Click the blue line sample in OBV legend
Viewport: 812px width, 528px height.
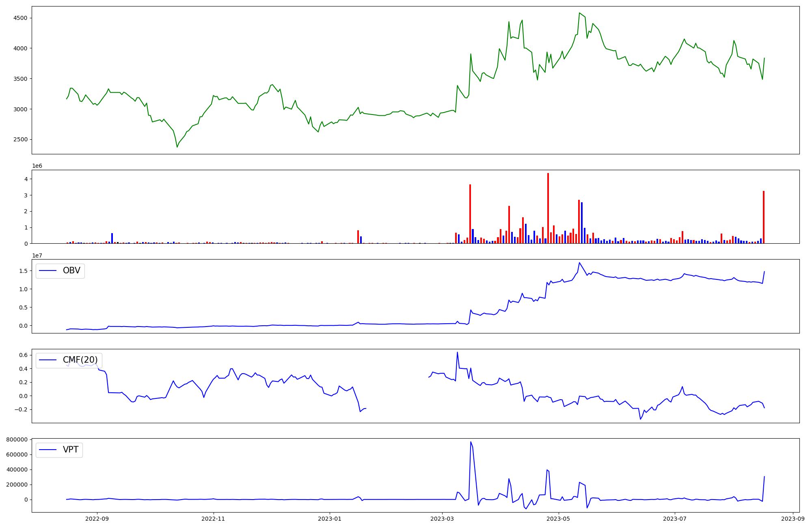point(48,271)
